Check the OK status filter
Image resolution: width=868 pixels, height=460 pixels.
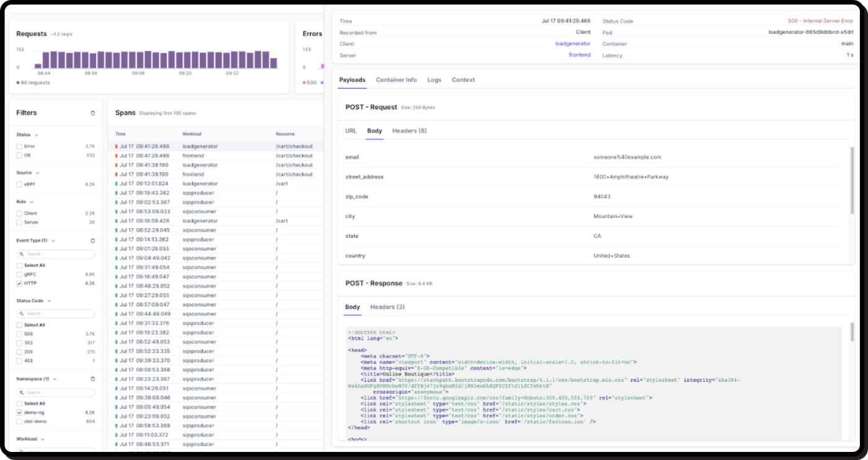click(x=19, y=155)
